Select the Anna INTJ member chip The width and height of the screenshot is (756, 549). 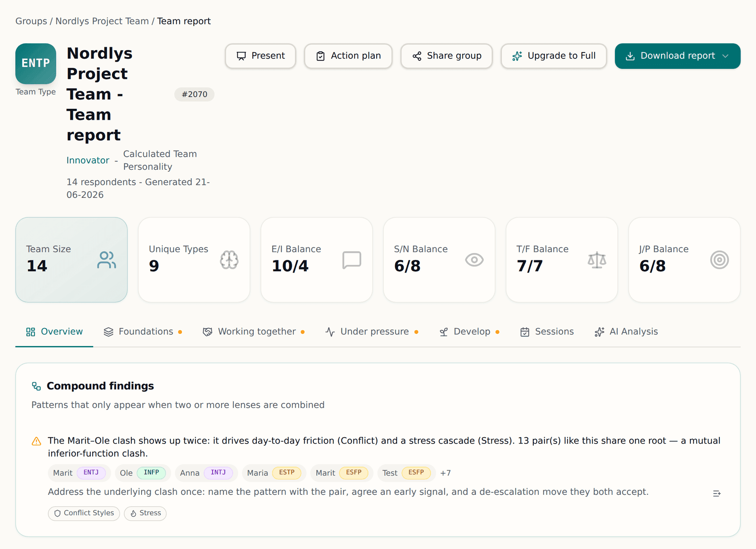coord(206,473)
